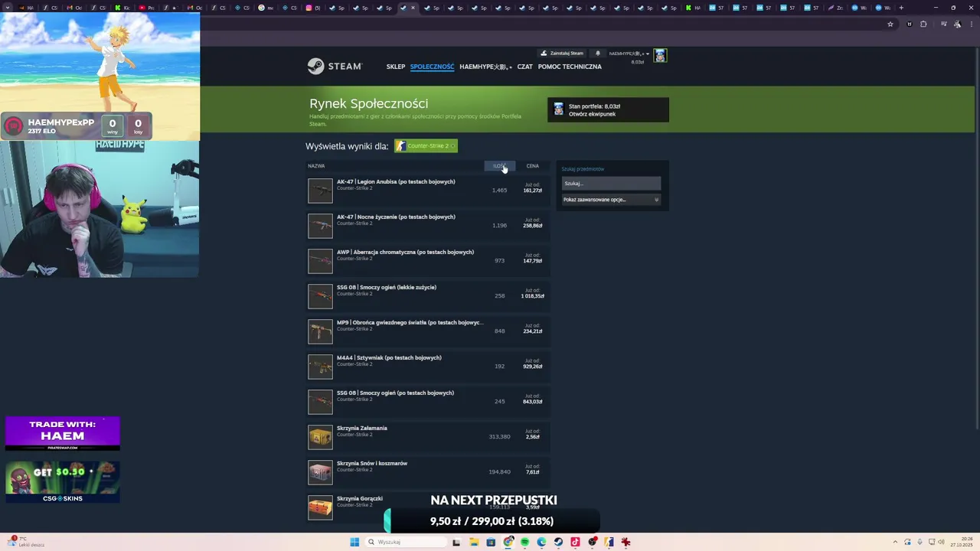Open the notifications bell in Steam header
This screenshot has height=551, width=980.
point(598,54)
